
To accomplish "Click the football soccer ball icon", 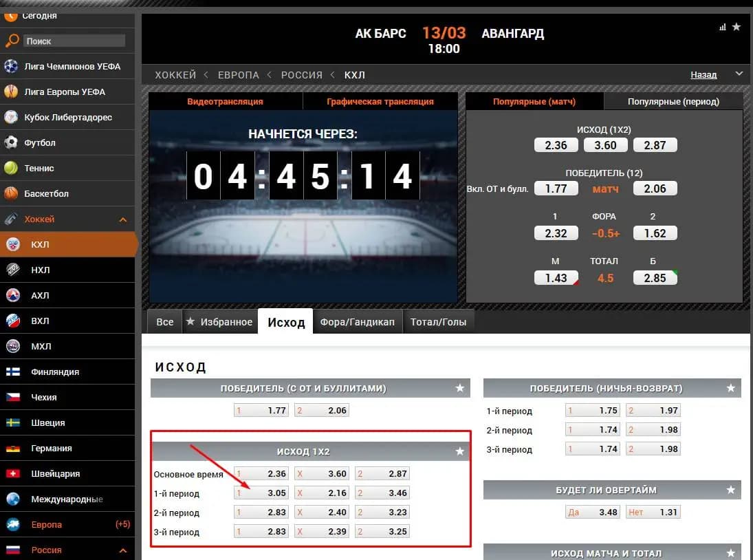I will coord(11,142).
